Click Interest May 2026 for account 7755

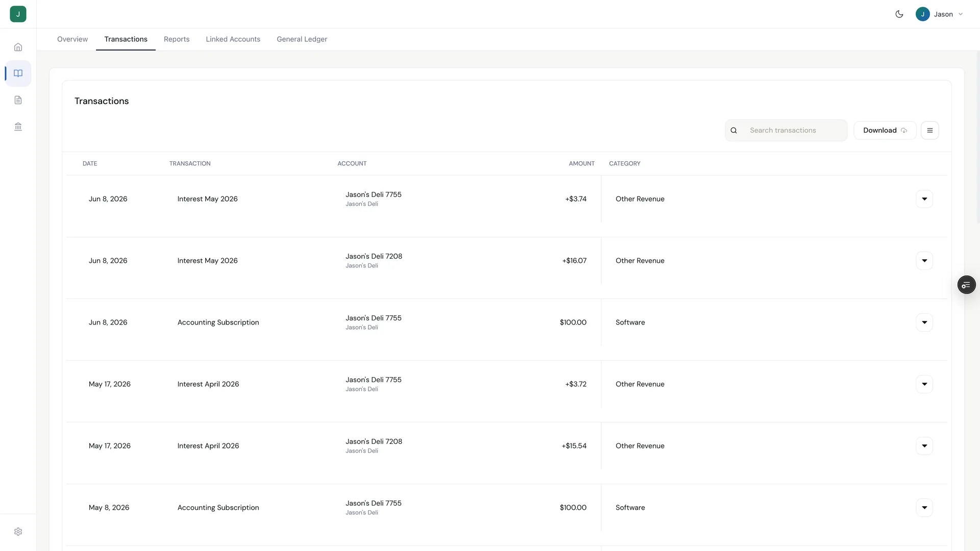coord(207,199)
